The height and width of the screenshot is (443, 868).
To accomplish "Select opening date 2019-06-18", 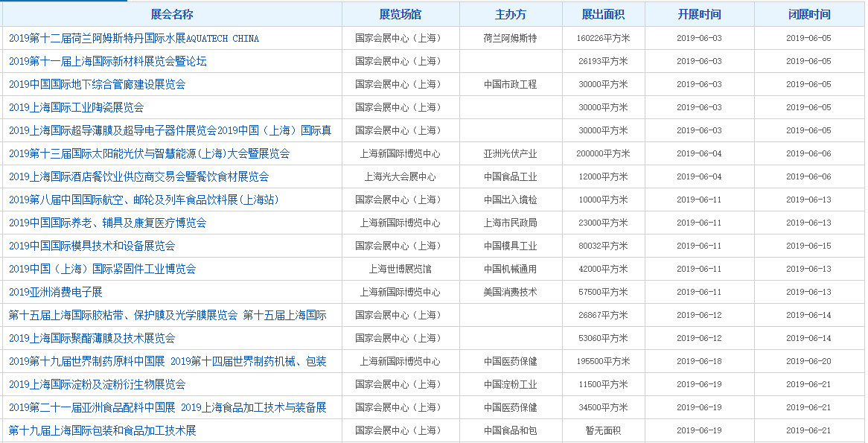I will pyautogui.click(x=699, y=362).
